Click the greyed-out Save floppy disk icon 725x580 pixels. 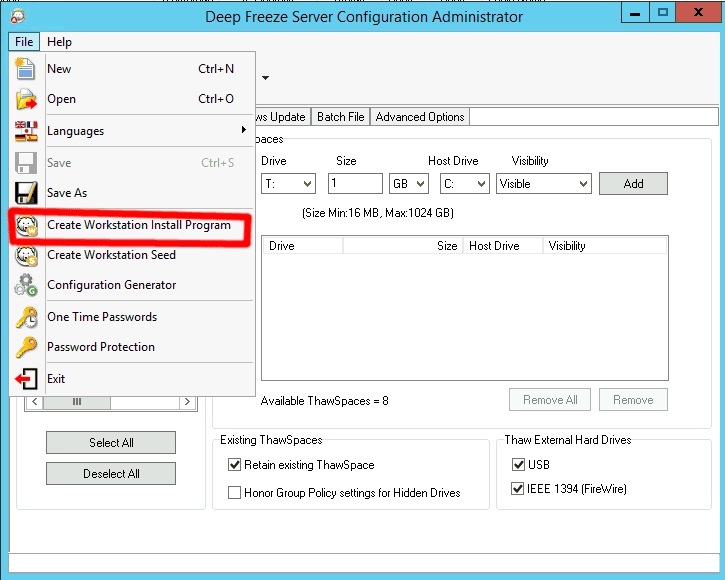pos(26,163)
